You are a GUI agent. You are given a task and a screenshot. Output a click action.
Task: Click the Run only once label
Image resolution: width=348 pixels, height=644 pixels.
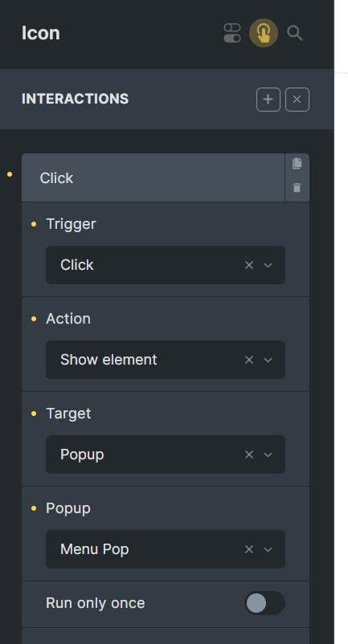pos(96,603)
